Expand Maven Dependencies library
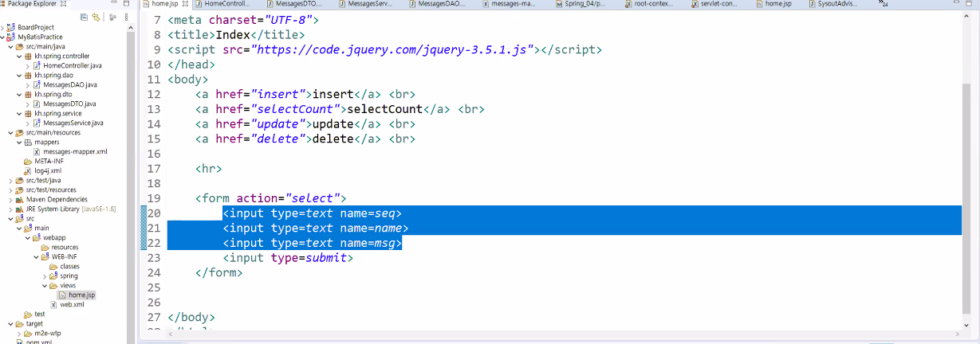Viewport: 980px width, 344px height. (11, 199)
